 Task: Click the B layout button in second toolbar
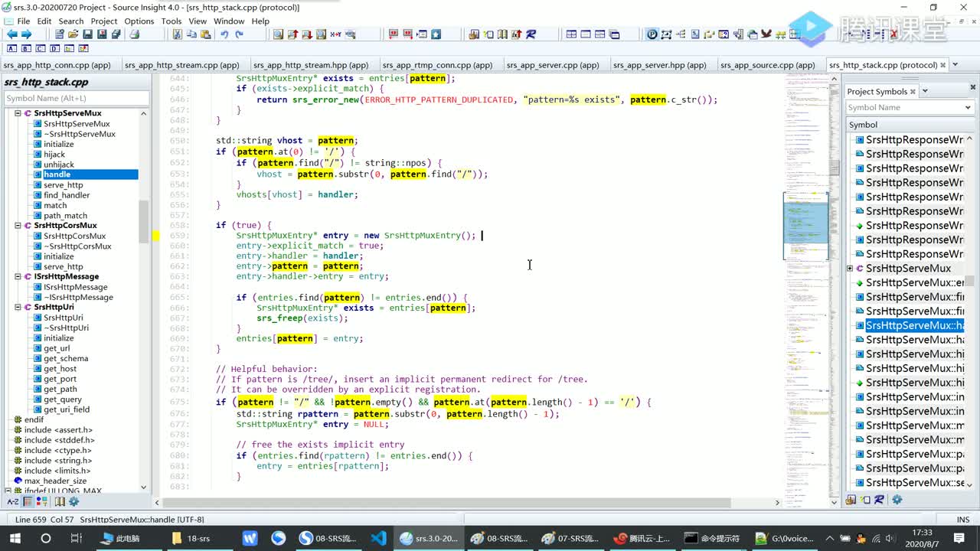[26, 49]
